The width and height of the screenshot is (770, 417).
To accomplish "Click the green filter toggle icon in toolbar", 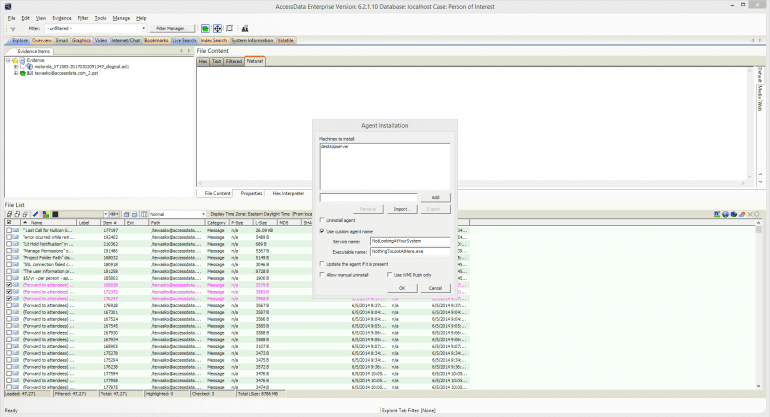I will tap(205, 28).
